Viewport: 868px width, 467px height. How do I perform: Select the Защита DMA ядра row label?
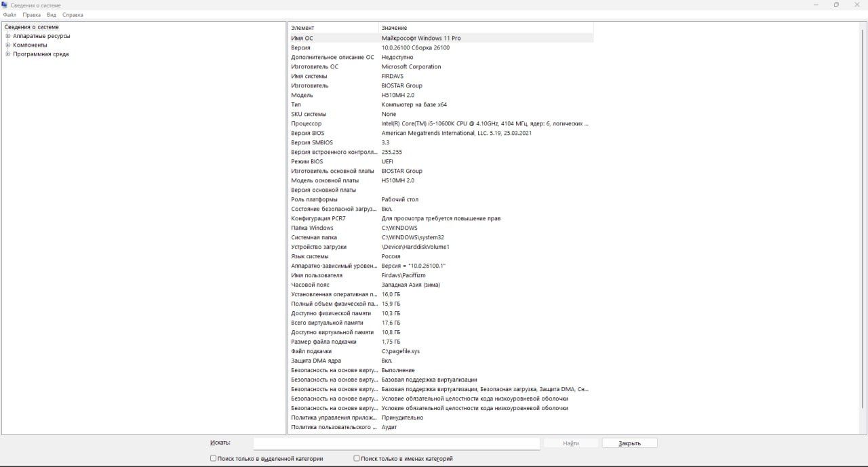[316, 361]
